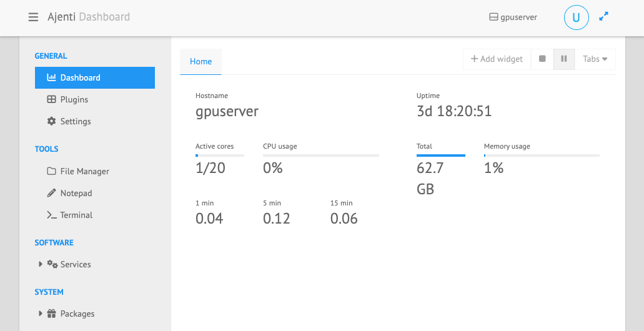Click the Total memory progress bar
644x331 pixels.
click(x=441, y=156)
